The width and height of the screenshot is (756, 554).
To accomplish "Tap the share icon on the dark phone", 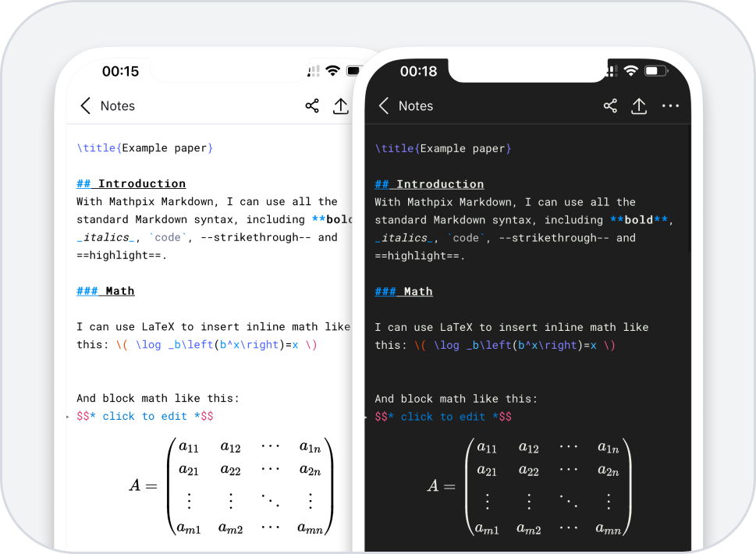I will [x=610, y=105].
